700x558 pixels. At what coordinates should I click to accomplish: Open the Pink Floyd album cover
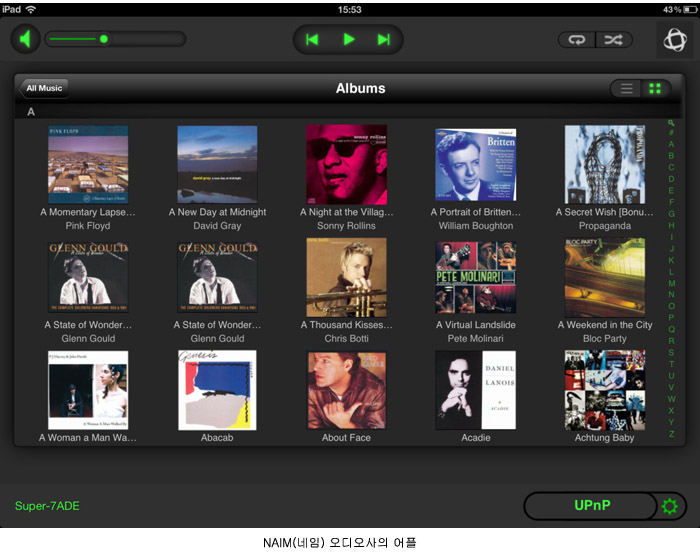coord(88,164)
